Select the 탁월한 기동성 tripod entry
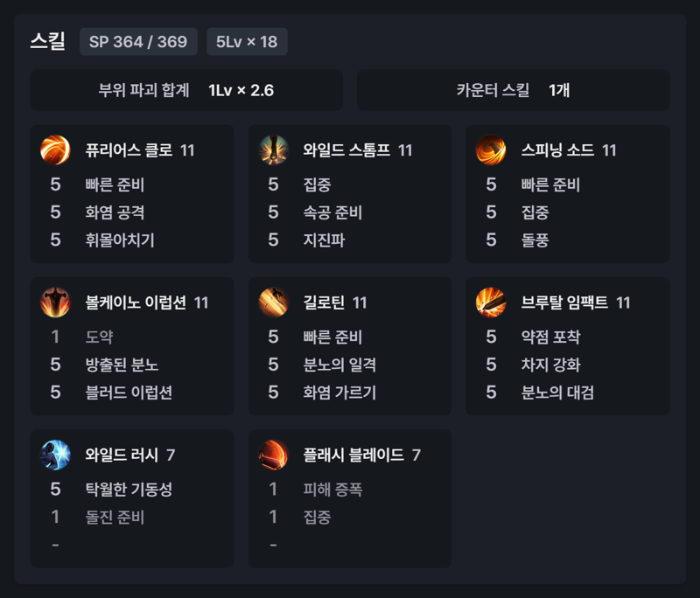Screen dimensions: 700x598 tap(129, 490)
